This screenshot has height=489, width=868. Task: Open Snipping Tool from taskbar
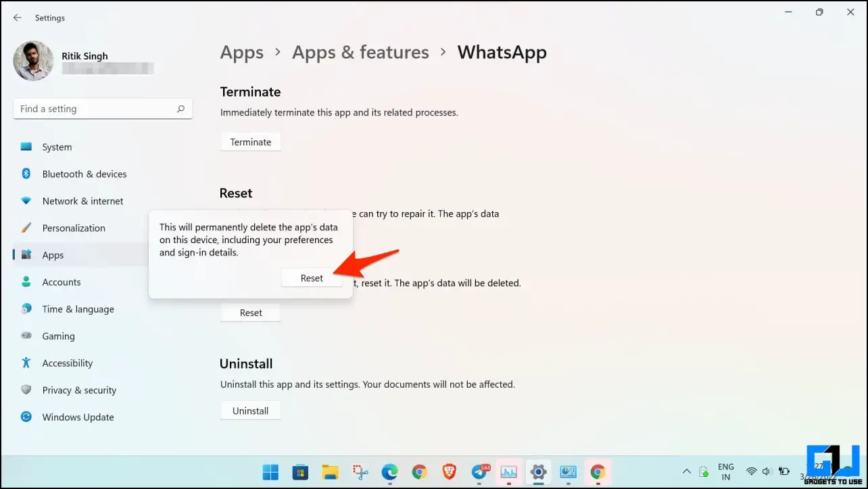[x=360, y=471]
